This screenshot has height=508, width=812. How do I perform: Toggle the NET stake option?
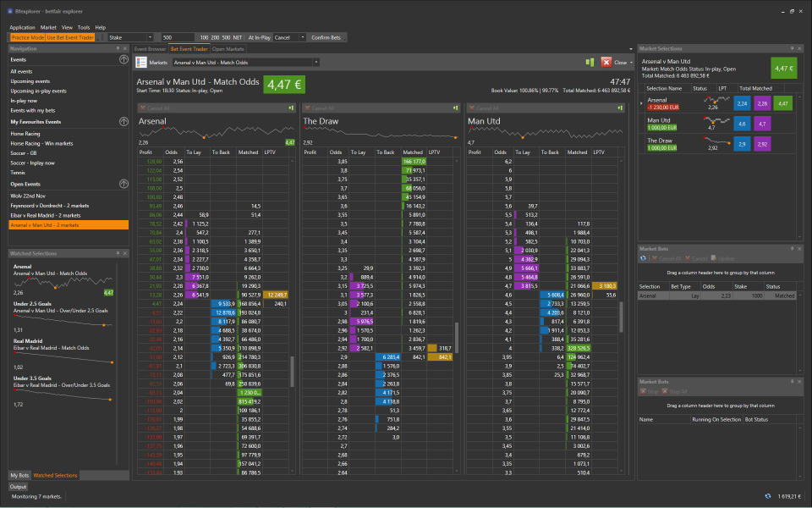[x=237, y=37]
